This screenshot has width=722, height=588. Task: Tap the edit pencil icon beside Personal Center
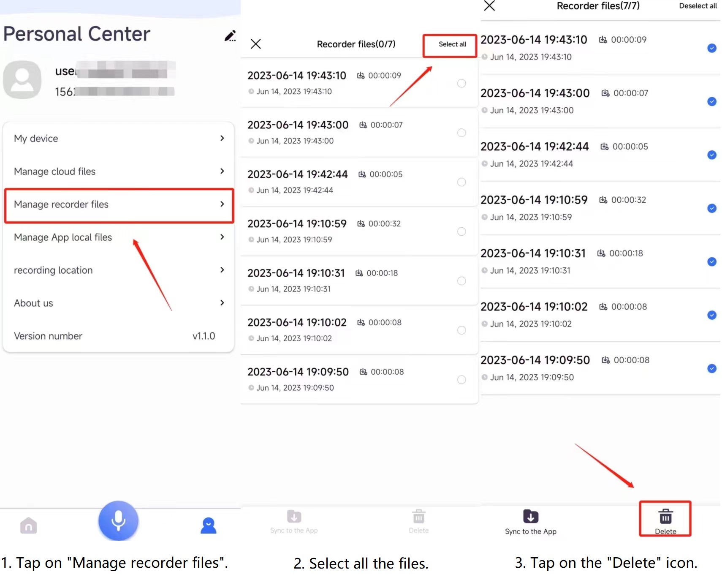click(x=230, y=36)
